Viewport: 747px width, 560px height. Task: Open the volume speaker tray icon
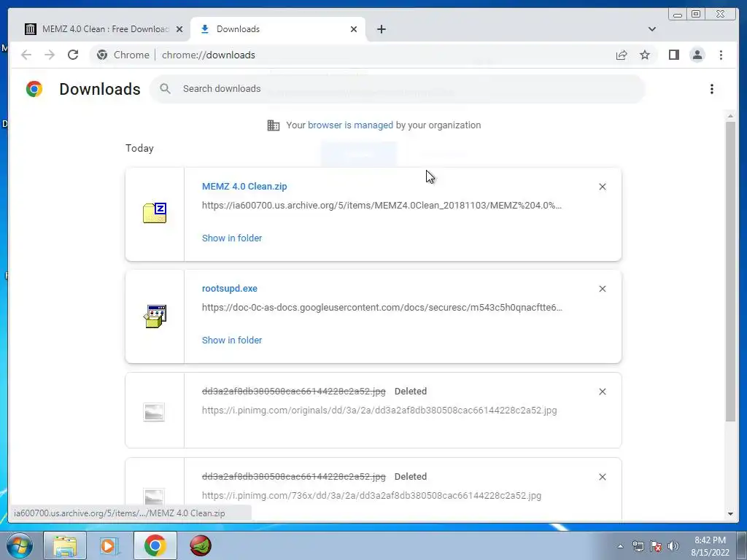point(673,547)
